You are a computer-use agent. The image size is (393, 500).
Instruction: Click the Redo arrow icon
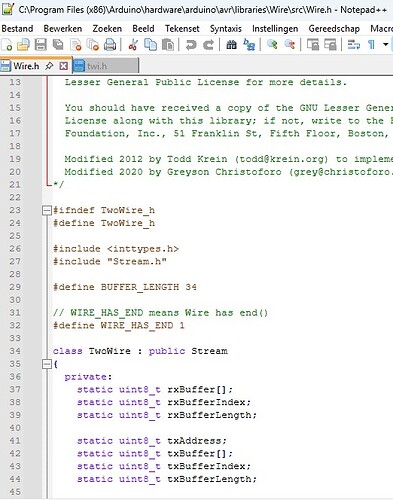point(208,44)
